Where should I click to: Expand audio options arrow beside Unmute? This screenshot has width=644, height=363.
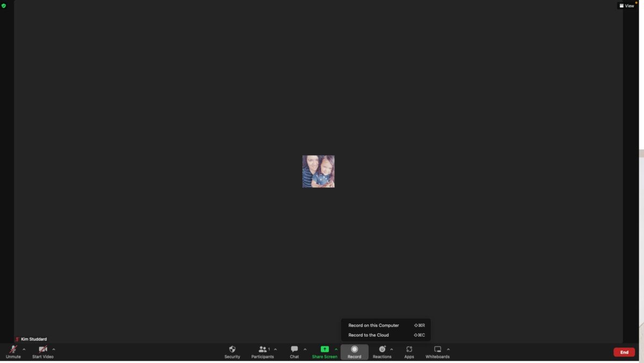click(24, 350)
